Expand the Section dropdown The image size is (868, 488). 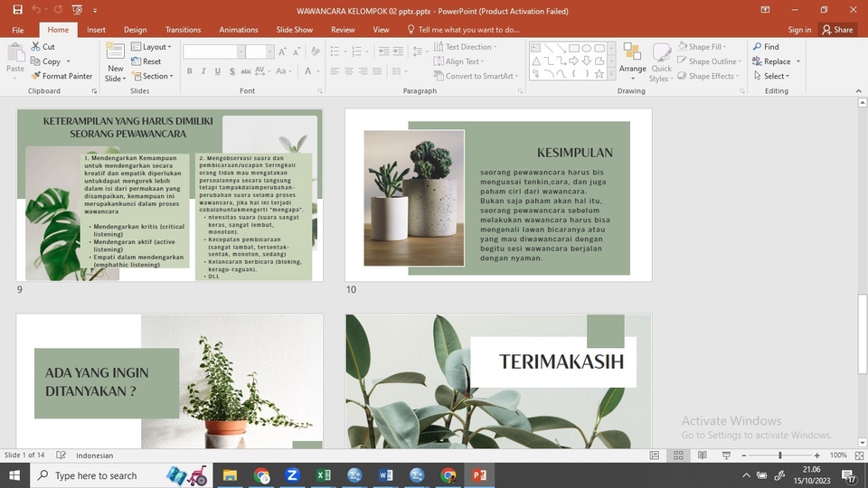pos(153,76)
